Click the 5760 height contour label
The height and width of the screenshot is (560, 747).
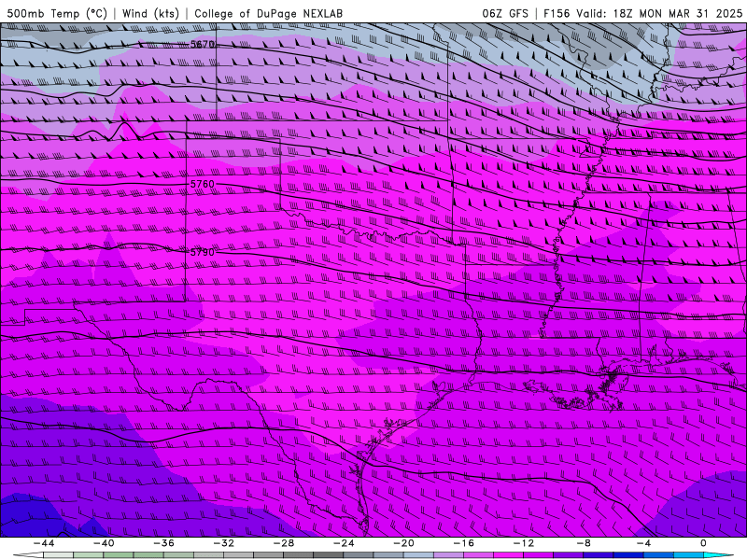click(203, 184)
